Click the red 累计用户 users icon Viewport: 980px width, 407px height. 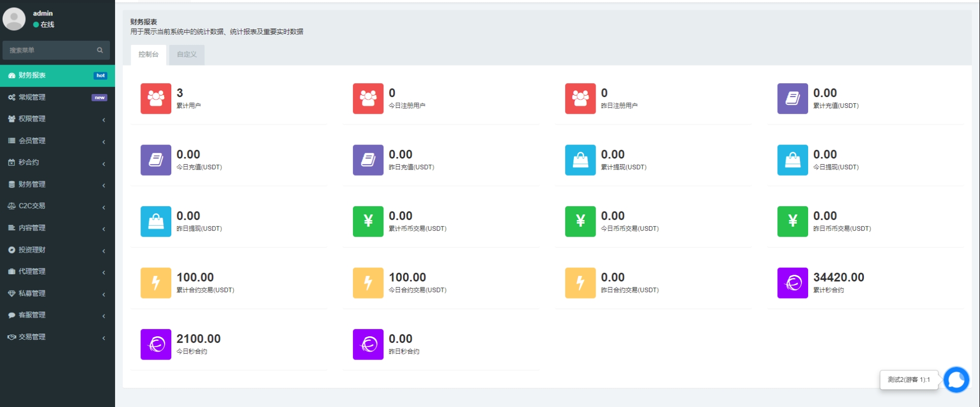pyautogui.click(x=156, y=98)
